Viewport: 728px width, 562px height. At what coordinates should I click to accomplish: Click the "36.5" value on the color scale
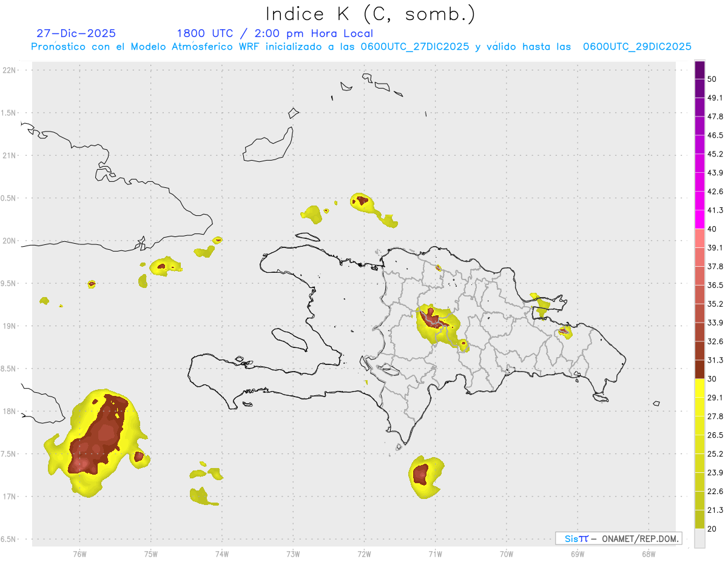tap(715, 285)
